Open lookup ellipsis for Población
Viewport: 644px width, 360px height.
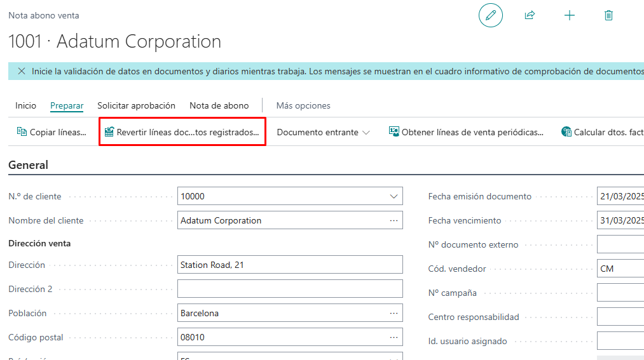click(394, 313)
